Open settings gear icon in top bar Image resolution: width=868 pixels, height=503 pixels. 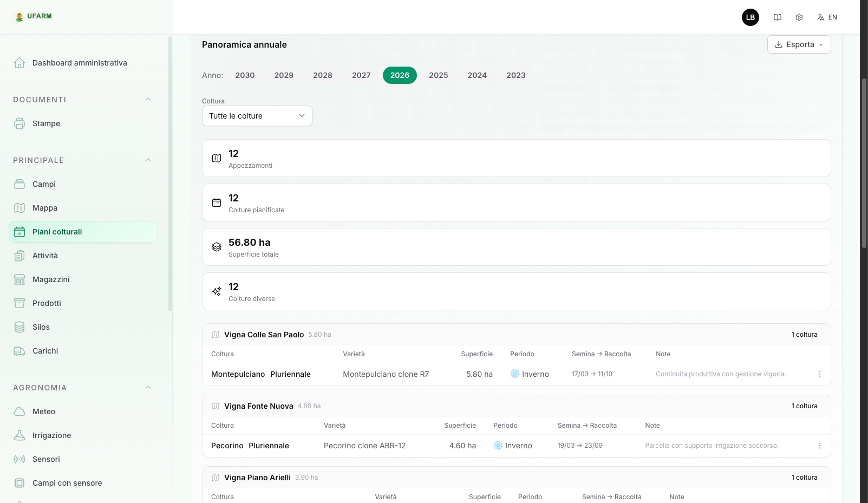(799, 17)
